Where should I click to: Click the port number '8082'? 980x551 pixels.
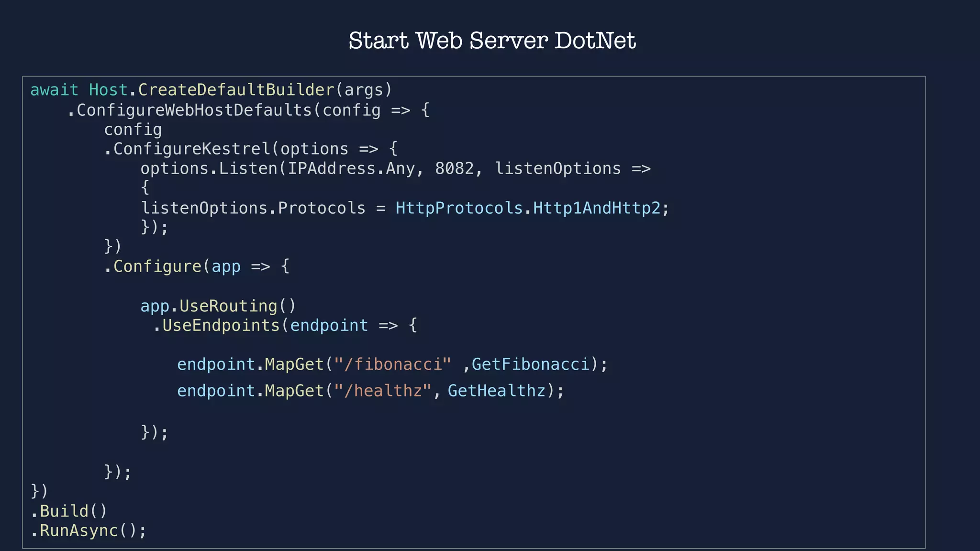pyautogui.click(x=454, y=169)
